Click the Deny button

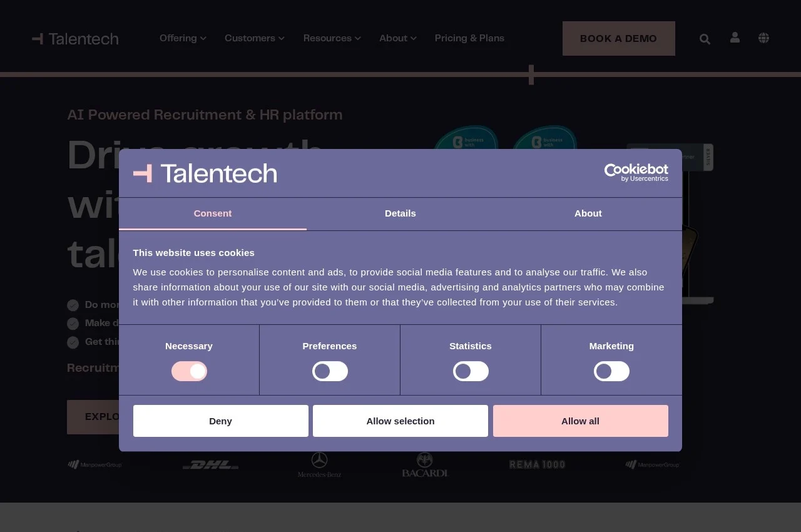tap(221, 421)
